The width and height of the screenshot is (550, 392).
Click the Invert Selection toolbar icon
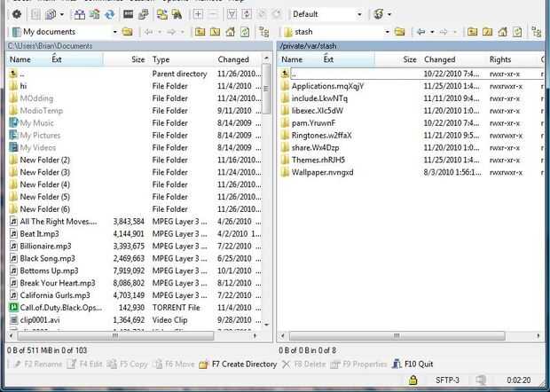coord(247,14)
